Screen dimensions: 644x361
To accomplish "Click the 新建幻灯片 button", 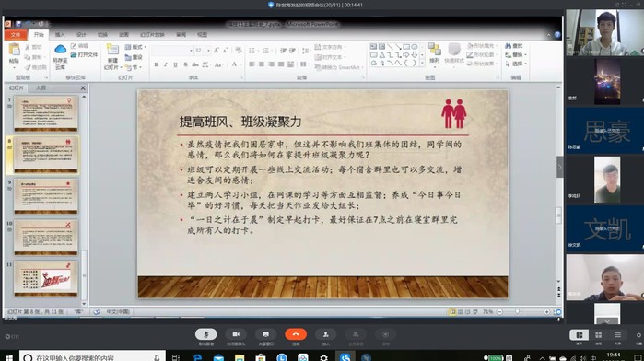I will 112,56.
